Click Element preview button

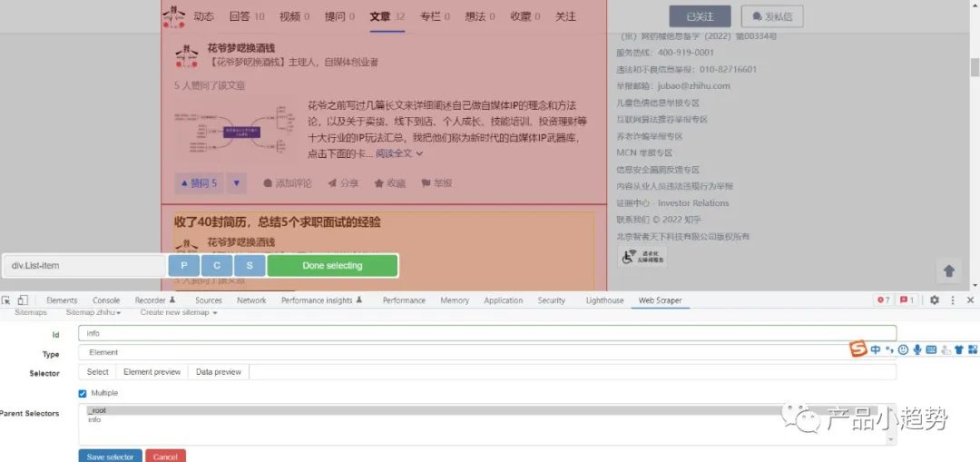[x=152, y=372]
